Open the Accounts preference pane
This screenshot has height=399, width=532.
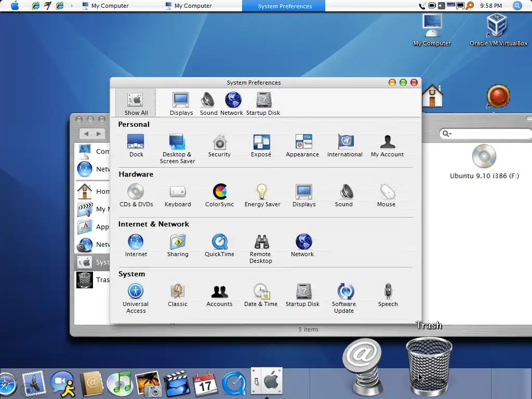tap(220, 295)
